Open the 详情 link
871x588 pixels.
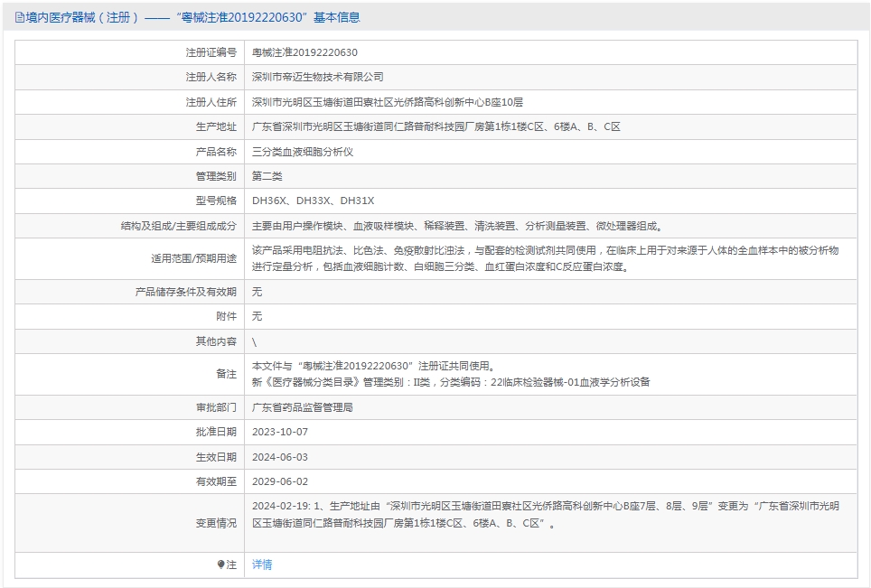[262, 565]
